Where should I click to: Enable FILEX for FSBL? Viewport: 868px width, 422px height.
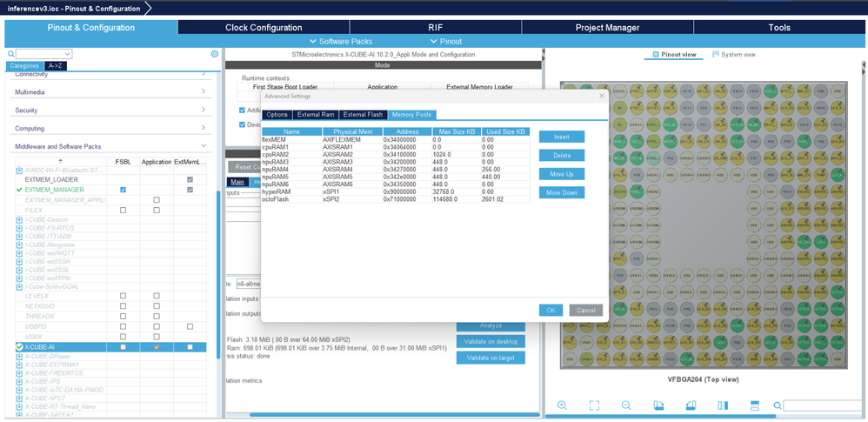pos(123,210)
